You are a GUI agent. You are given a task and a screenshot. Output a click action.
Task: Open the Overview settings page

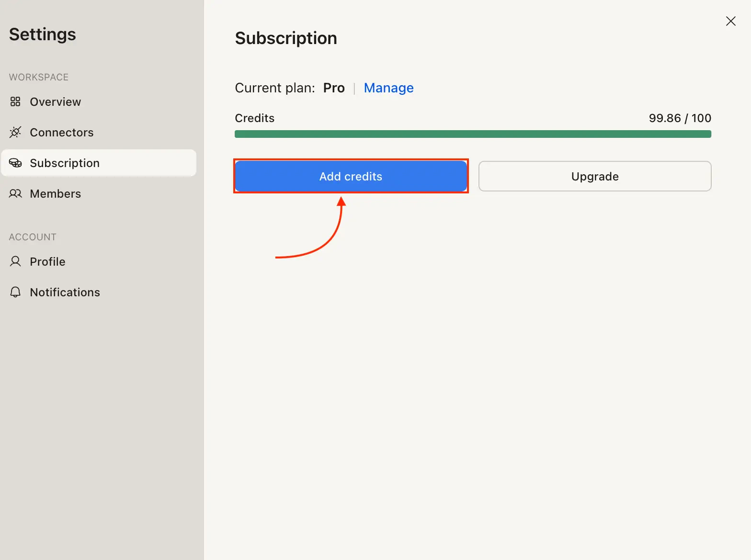(x=98, y=101)
